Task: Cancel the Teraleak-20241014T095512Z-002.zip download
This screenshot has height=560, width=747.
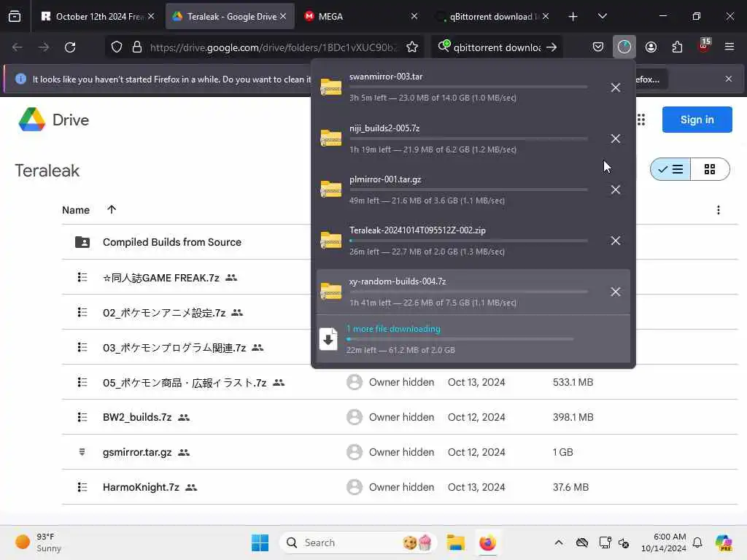Action: click(616, 241)
